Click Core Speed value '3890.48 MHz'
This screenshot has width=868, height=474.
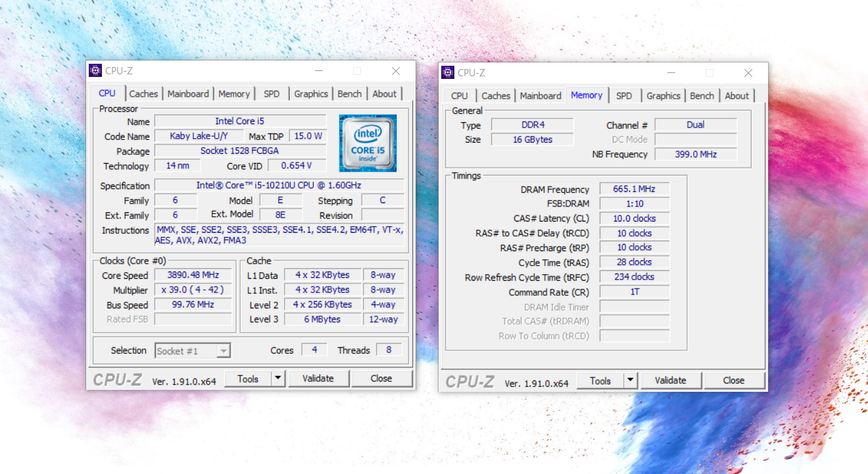pyautogui.click(x=193, y=275)
